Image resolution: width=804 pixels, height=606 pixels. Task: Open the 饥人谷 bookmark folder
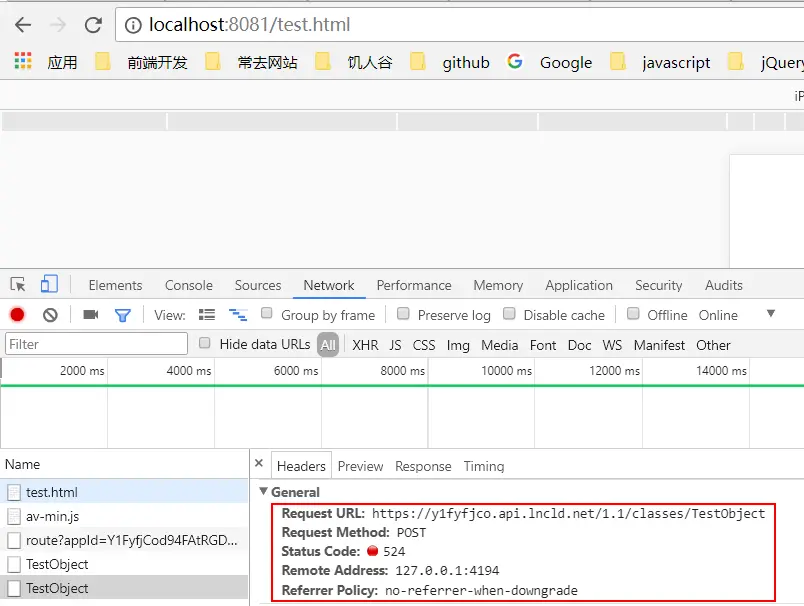354,63
